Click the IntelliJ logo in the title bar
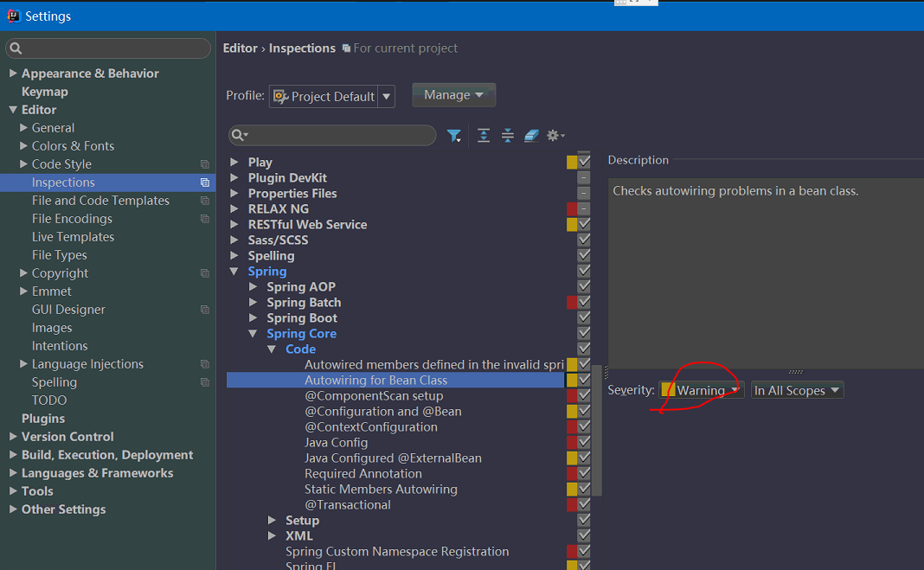The image size is (924, 570). [x=13, y=16]
